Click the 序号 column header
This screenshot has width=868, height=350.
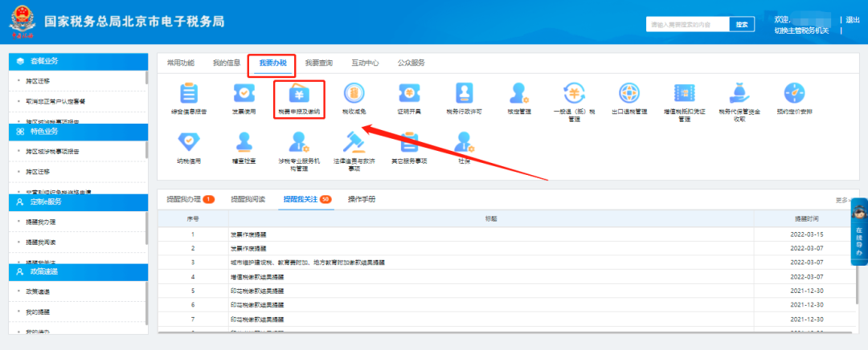(x=193, y=219)
